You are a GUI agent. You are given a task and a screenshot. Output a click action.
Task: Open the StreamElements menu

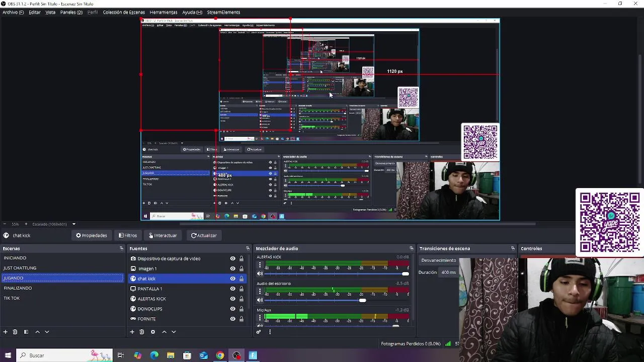(223, 12)
